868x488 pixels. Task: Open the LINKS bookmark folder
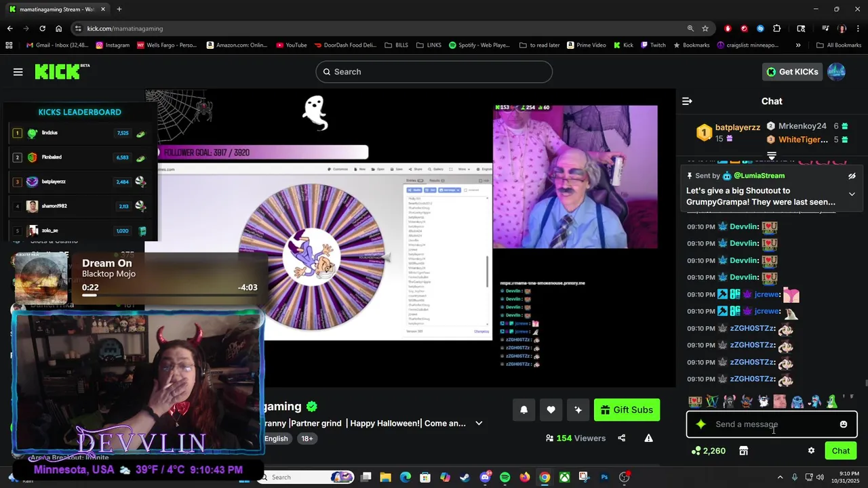[x=429, y=45]
